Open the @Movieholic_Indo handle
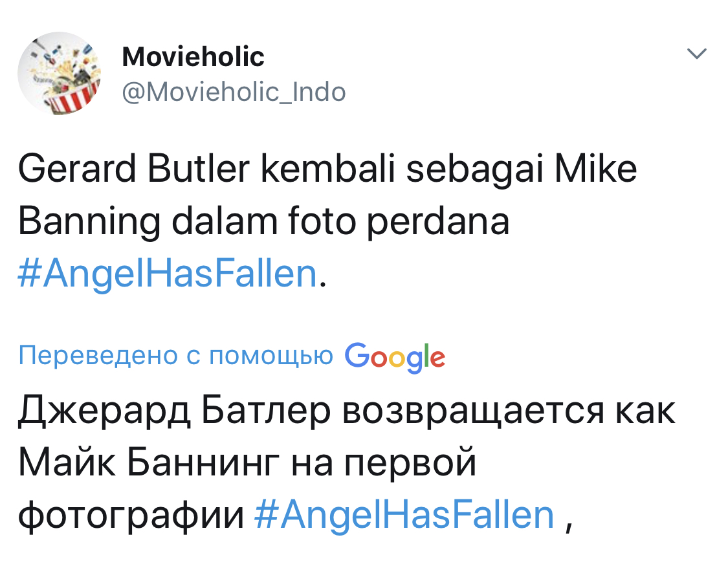 pos(234,92)
